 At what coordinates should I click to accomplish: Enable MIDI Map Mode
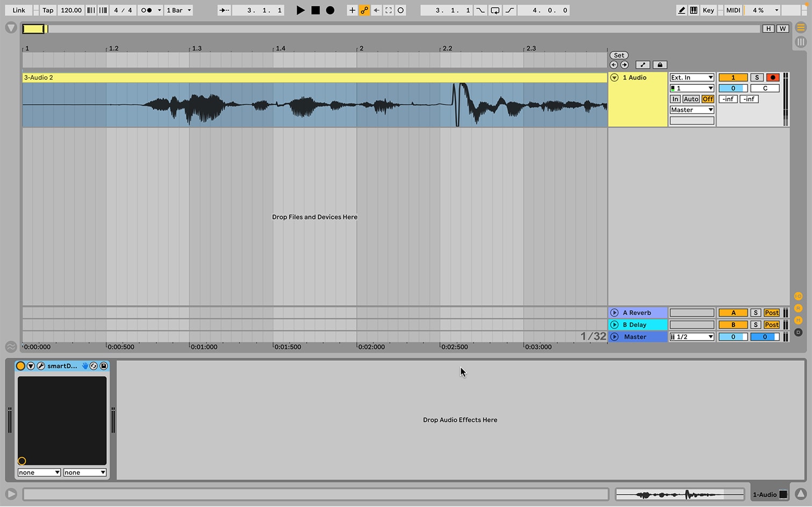click(x=733, y=10)
